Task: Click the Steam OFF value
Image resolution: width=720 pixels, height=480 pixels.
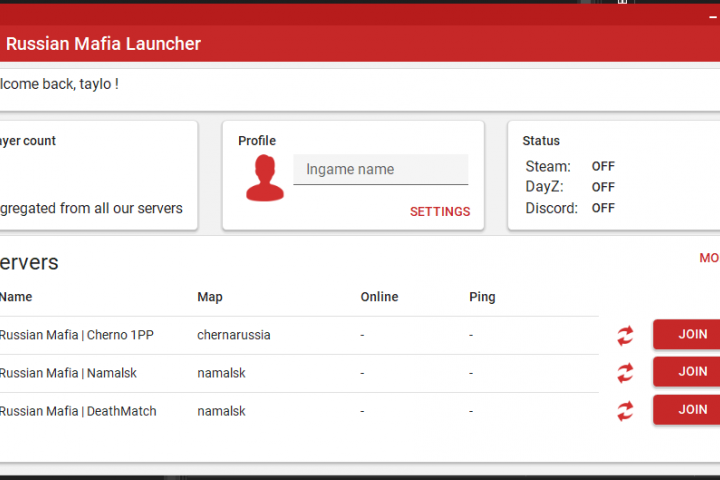Action: pyautogui.click(x=603, y=166)
